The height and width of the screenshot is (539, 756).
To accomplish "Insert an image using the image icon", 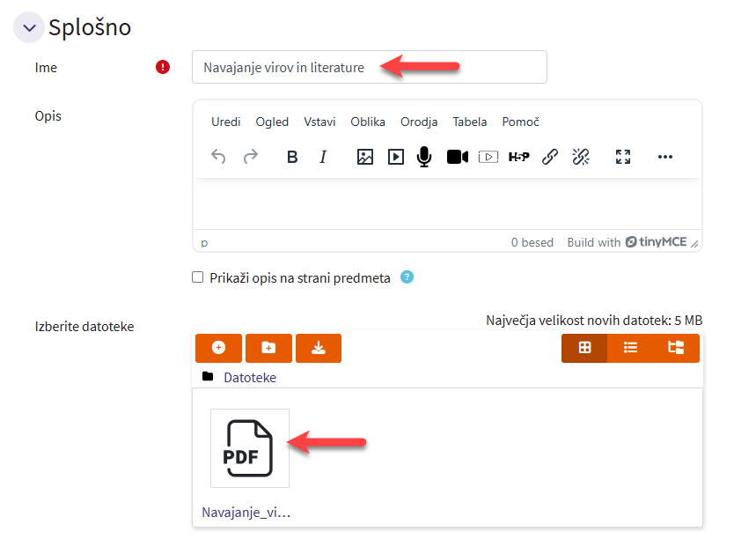I will [x=365, y=157].
